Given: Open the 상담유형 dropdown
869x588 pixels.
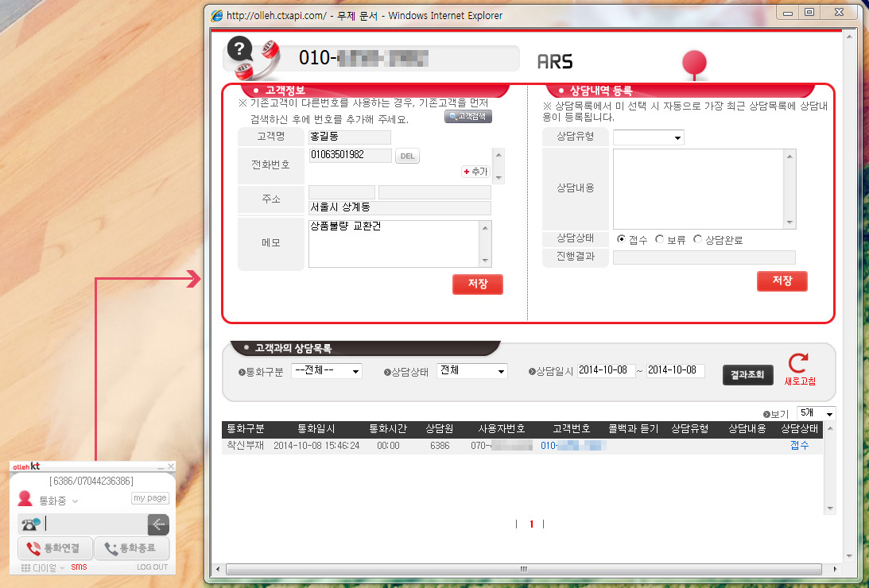Looking at the screenshot, I should point(648,137).
